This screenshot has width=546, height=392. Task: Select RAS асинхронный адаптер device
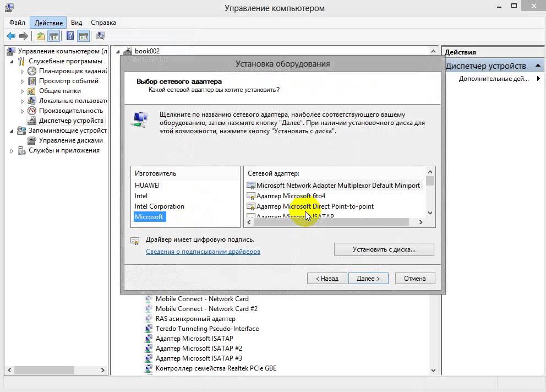pyautogui.click(x=195, y=318)
